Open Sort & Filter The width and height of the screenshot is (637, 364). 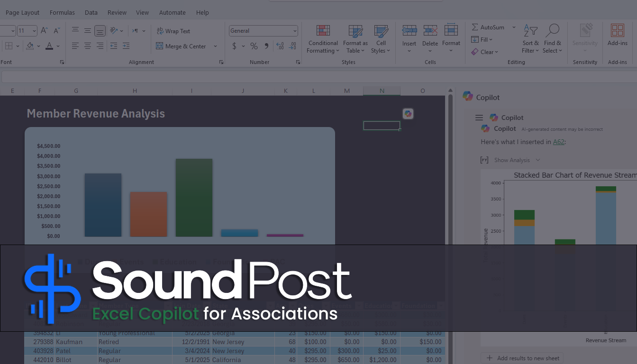[530, 39]
